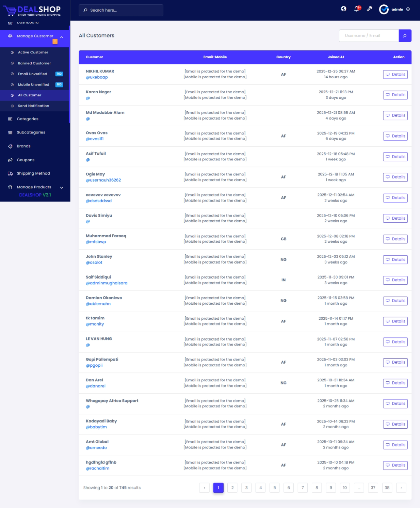
Task: Click the globe icon in top bar
Action: click(x=343, y=9)
